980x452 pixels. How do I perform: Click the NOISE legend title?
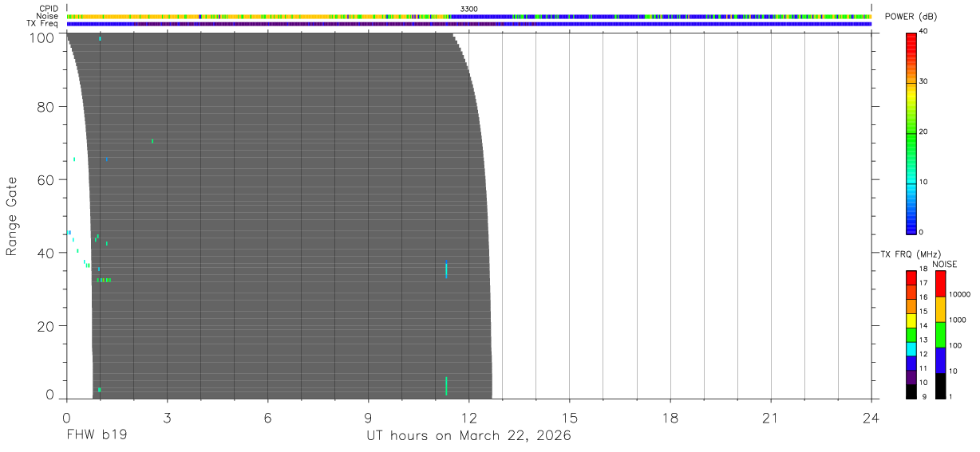[945, 264]
